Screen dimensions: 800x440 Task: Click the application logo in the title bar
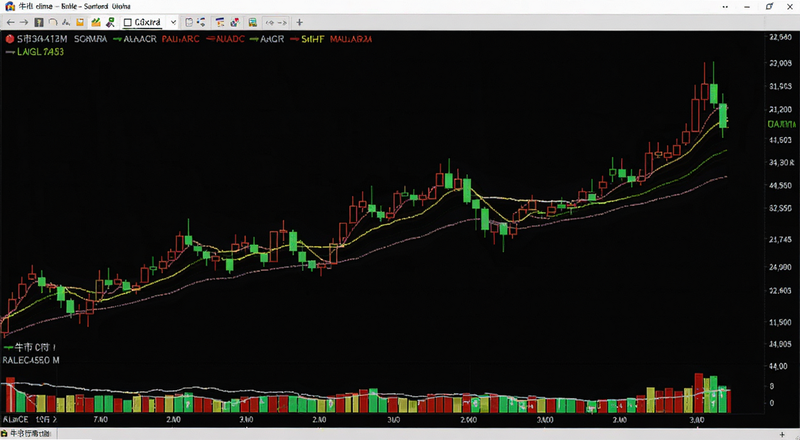[10, 6]
